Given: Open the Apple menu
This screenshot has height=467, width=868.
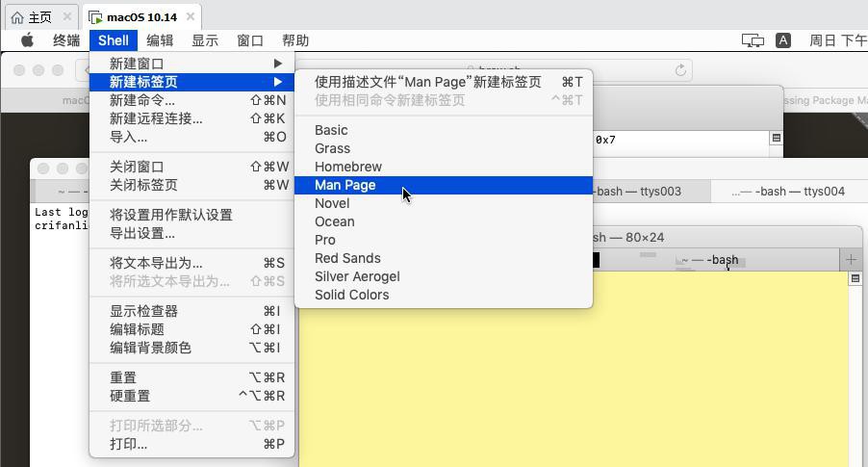Looking at the screenshot, I should 27,40.
